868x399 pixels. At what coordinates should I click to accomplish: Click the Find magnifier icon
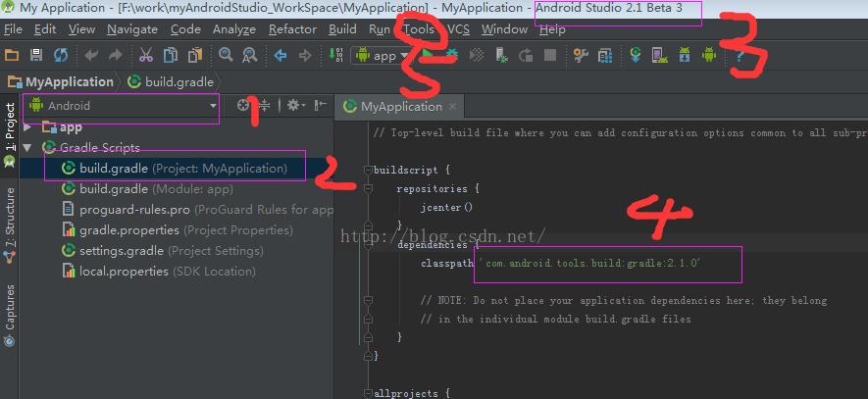point(226,55)
